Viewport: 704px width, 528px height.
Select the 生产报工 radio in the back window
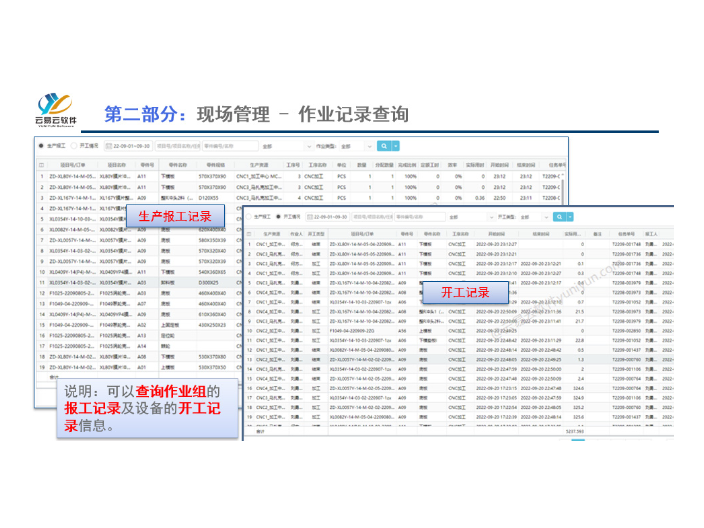click(41, 146)
